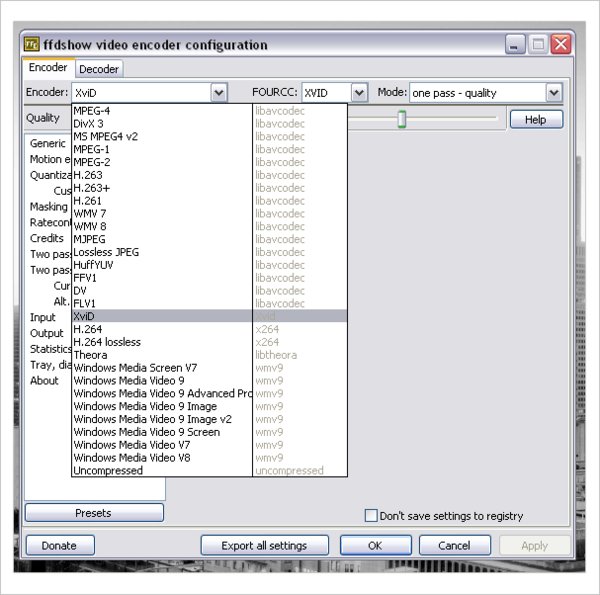The width and height of the screenshot is (600, 595).
Task: Click the Help button
Action: tap(536, 119)
